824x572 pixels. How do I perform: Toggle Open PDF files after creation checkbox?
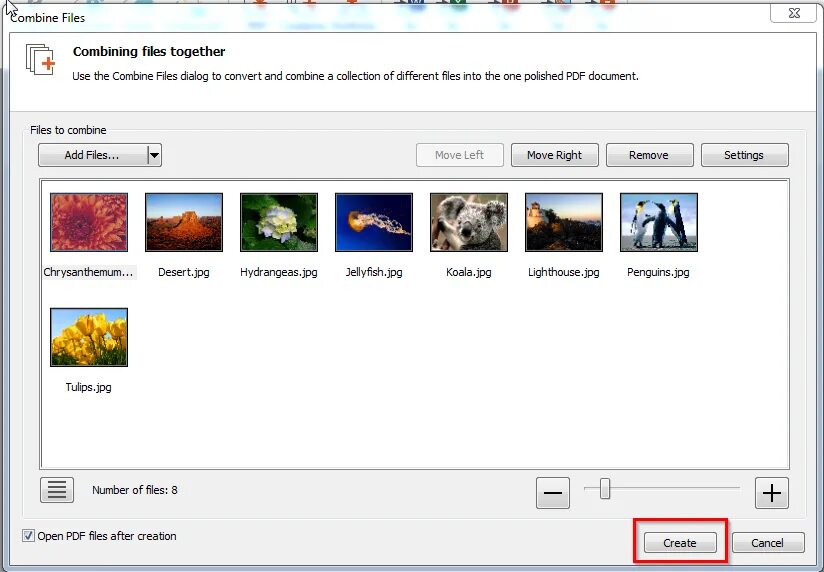[x=28, y=536]
